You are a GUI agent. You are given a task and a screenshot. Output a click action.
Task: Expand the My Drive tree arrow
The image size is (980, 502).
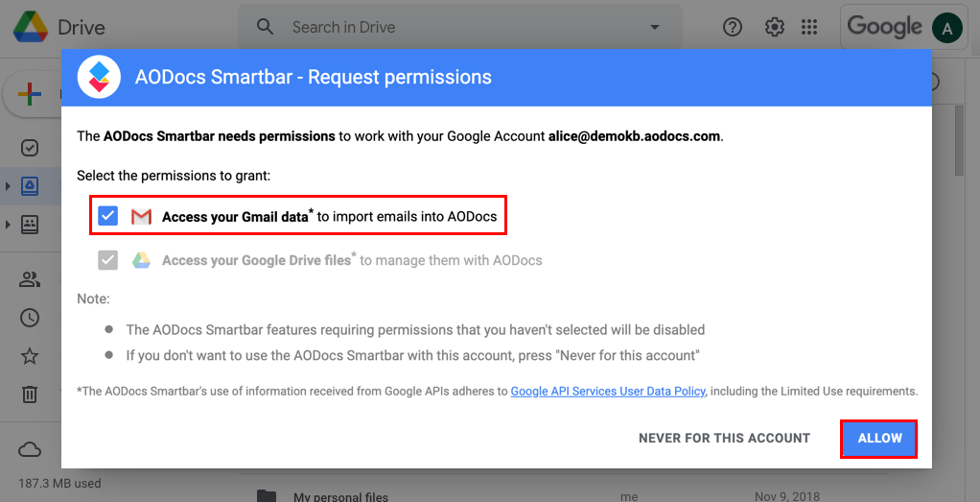click(x=8, y=185)
